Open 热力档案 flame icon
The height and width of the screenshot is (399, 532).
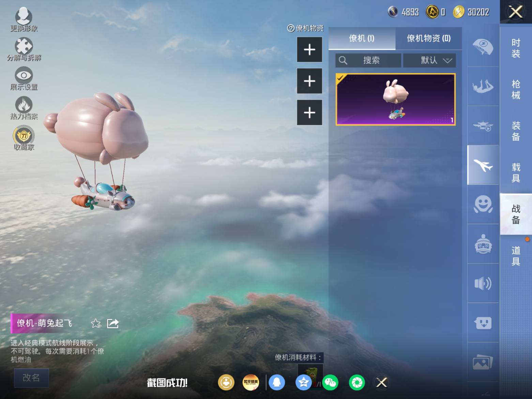click(24, 104)
